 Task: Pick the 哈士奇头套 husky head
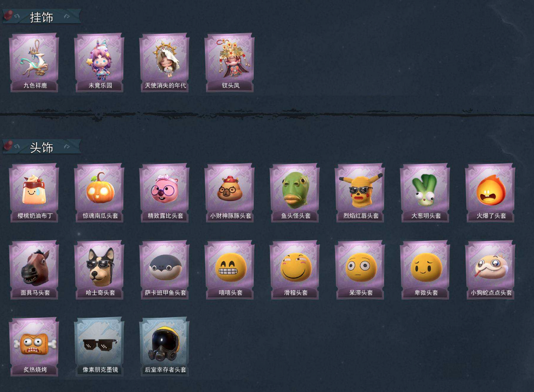pyautogui.click(x=99, y=270)
